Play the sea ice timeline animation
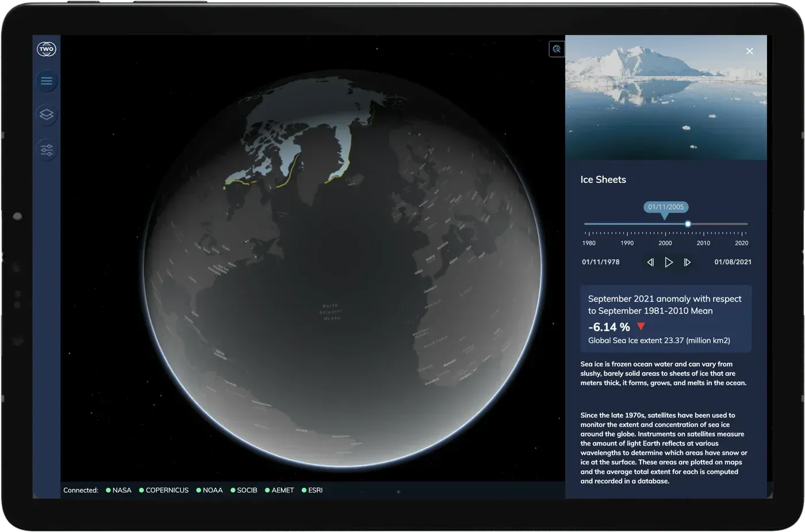Viewport: 805px width, 532px height. coord(669,262)
